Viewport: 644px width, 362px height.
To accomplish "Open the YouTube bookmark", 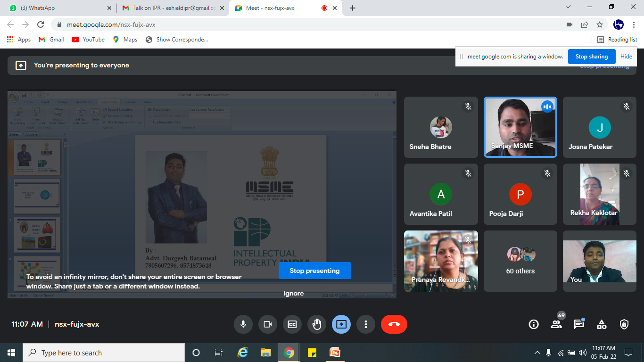I will click(88, 40).
